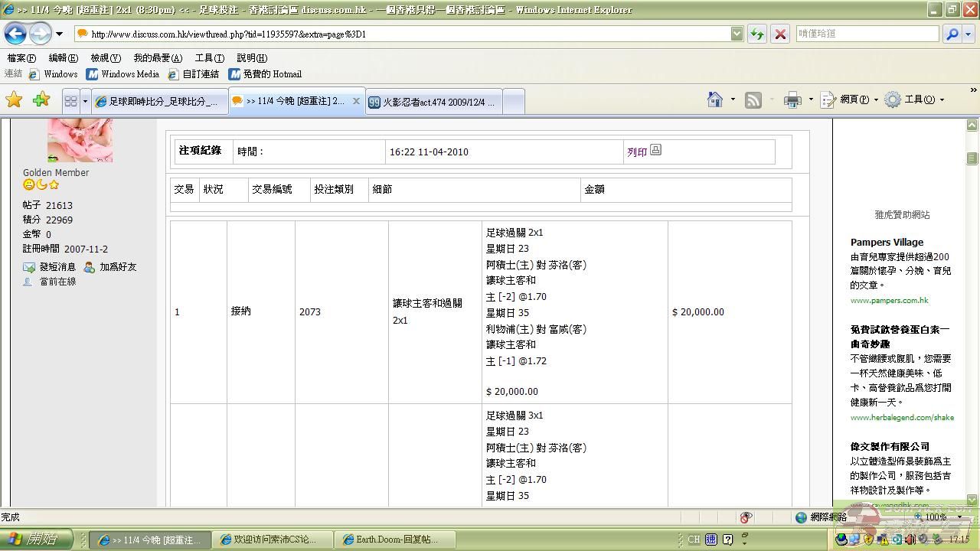Click the Add to Favorites icon
This screenshot has width=980, height=551.
click(x=41, y=100)
